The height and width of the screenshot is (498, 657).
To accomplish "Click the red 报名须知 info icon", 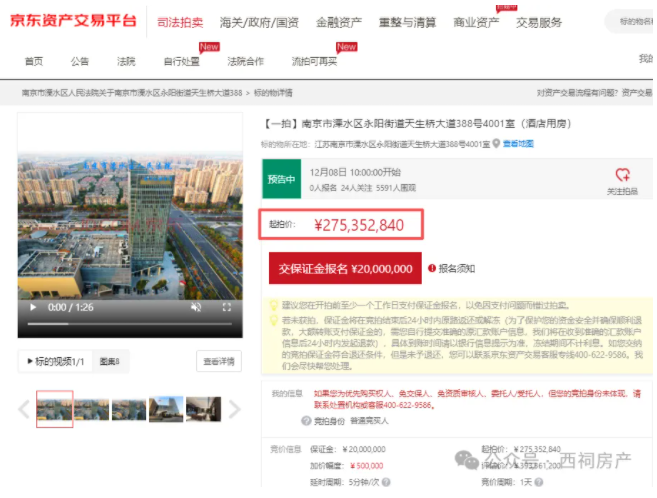I will 432,268.
